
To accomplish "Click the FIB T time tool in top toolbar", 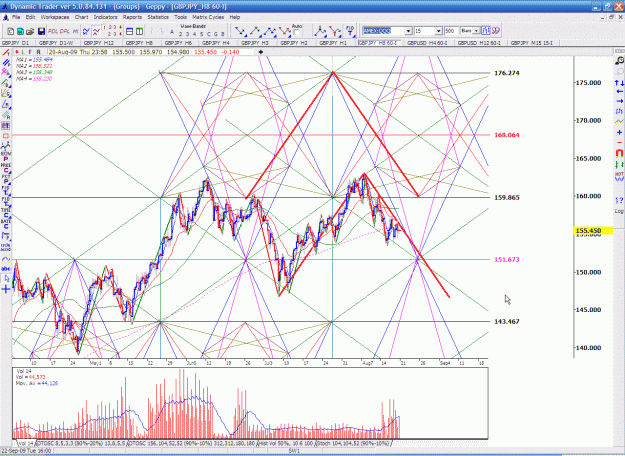I will 350,31.
